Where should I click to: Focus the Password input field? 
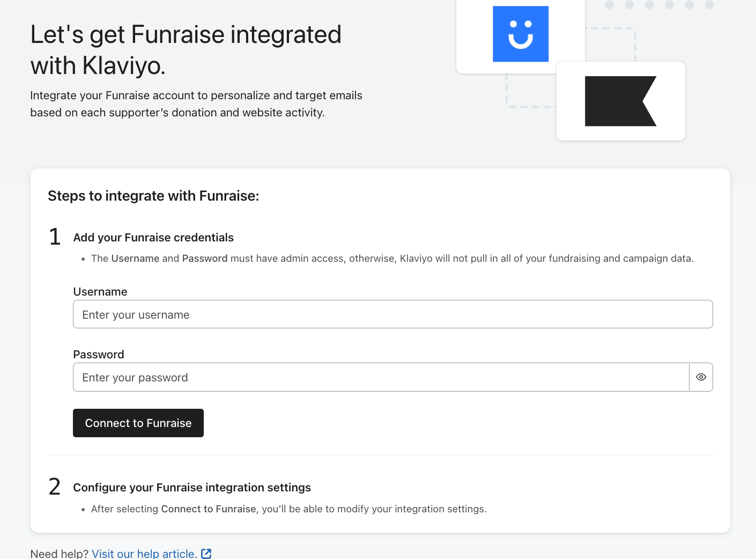click(381, 377)
